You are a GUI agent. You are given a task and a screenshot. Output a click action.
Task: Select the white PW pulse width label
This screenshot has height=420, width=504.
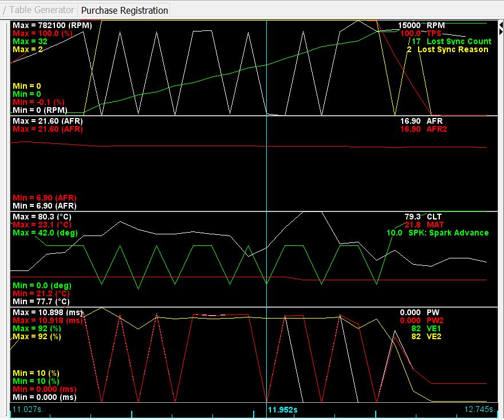(433, 312)
